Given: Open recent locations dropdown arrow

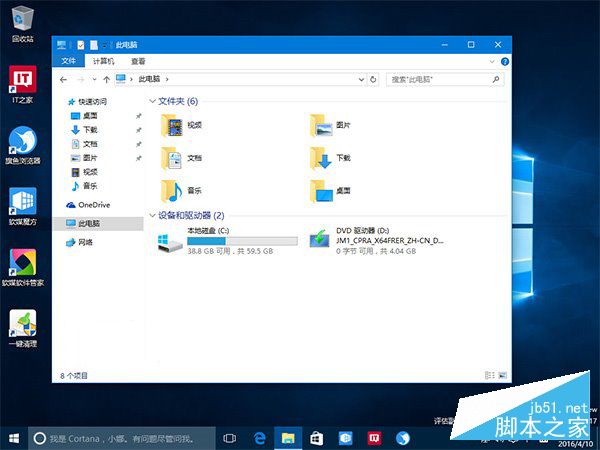Looking at the screenshot, I should pos(94,80).
